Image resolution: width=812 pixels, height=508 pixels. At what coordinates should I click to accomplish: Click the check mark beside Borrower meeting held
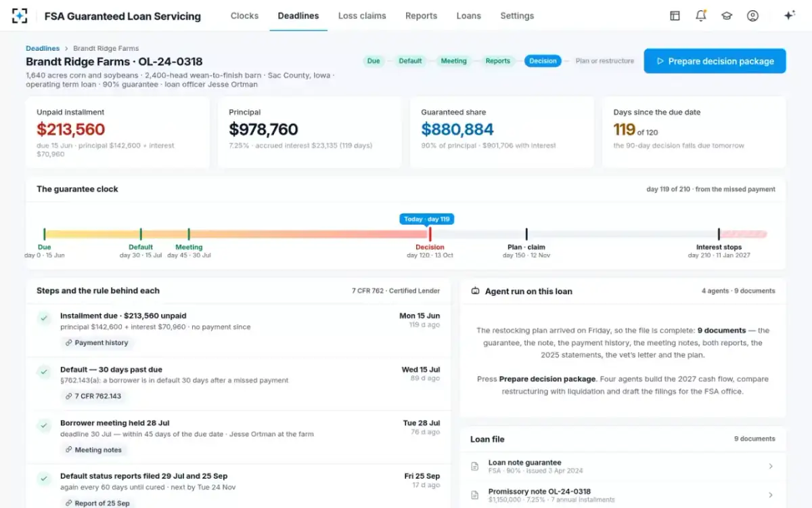(x=44, y=425)
